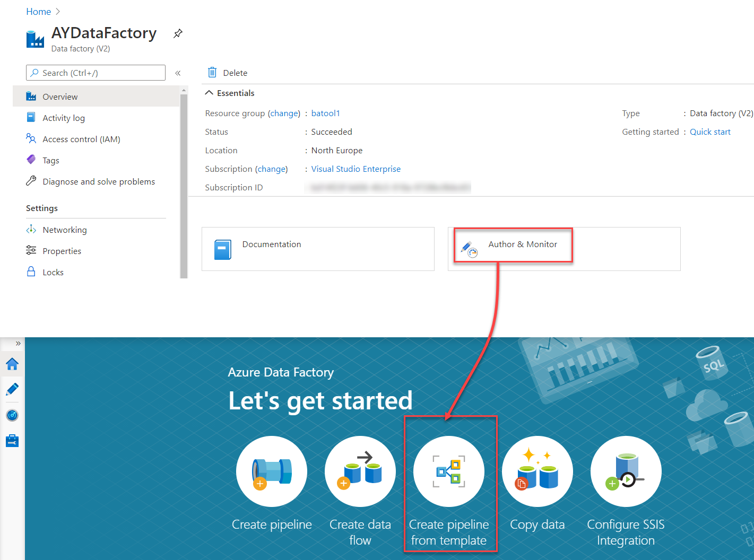Open the Overview section
The height and width of the screenshot is (560, 754).
[59, 97]
